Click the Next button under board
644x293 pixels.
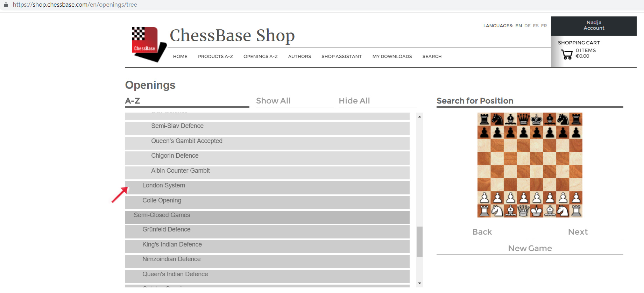[578, 232]
